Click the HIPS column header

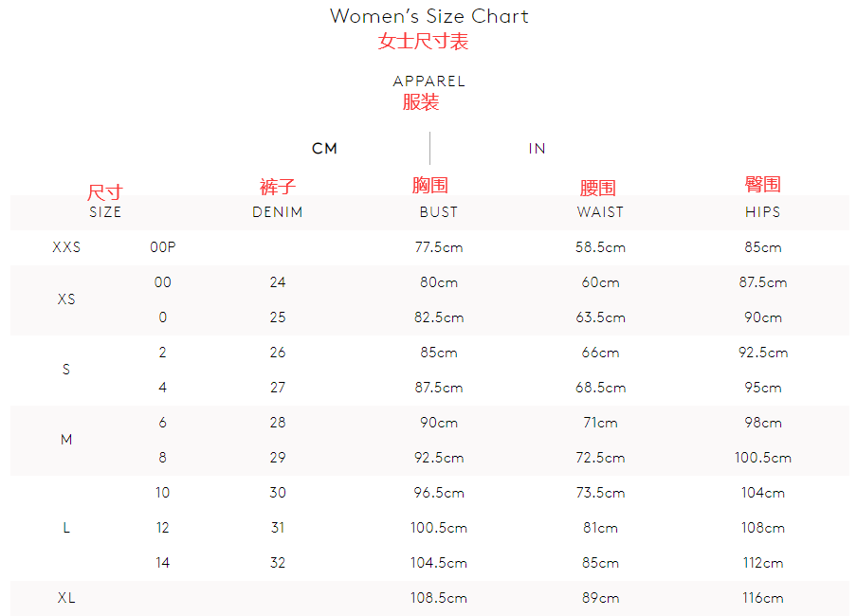coord(762,212)
